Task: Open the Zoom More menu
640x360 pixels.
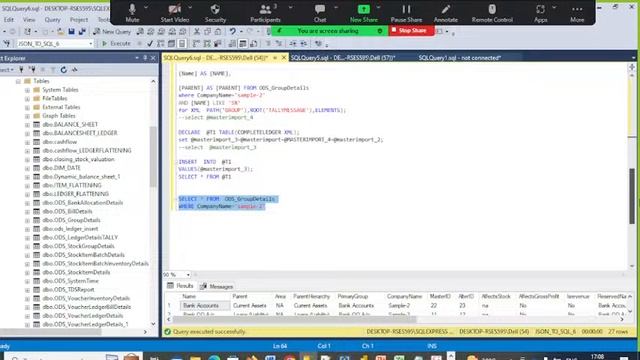Action: [x=577, y=13]
